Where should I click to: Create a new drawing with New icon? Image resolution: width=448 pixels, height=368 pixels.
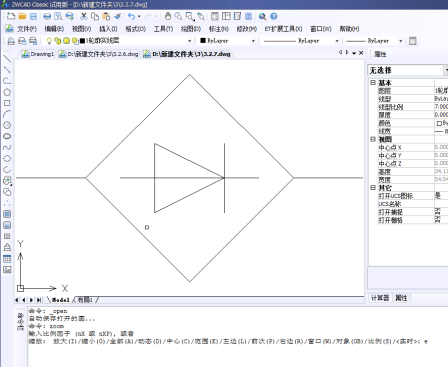click(x=11, y=16)
